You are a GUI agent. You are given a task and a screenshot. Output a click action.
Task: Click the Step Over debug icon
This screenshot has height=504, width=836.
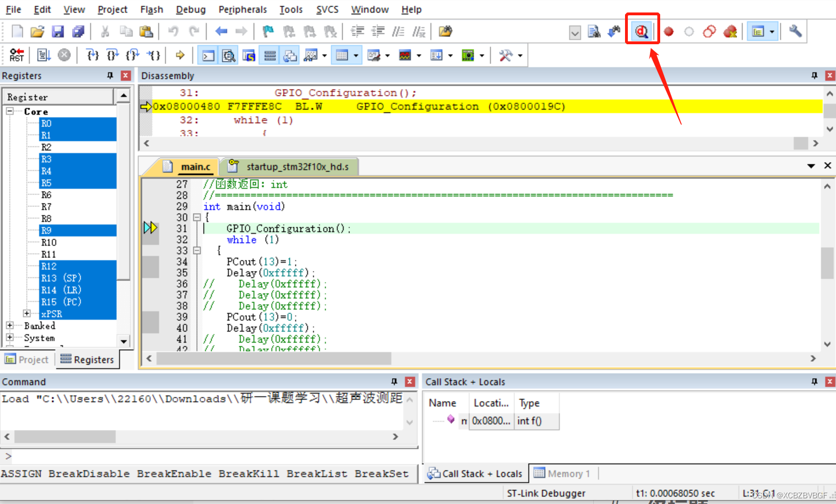click(112, 54)
